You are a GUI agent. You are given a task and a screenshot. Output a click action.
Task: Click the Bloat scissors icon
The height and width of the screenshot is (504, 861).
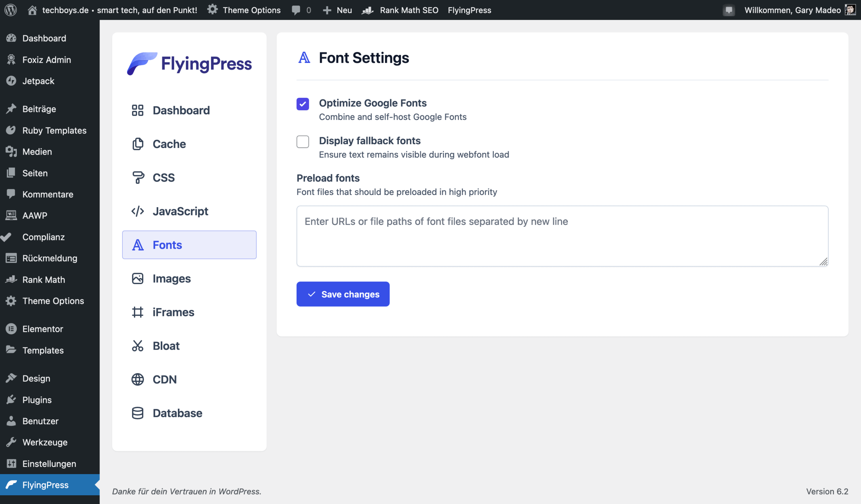point(138,346)
